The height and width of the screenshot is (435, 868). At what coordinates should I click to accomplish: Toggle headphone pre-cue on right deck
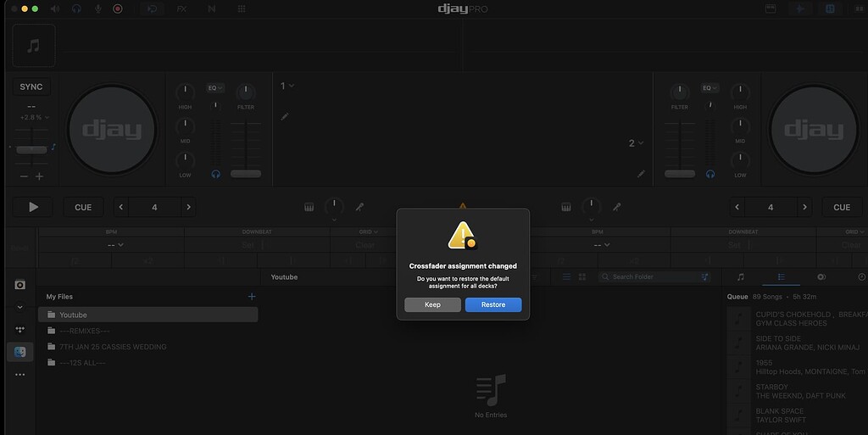(x=709, y=174)
